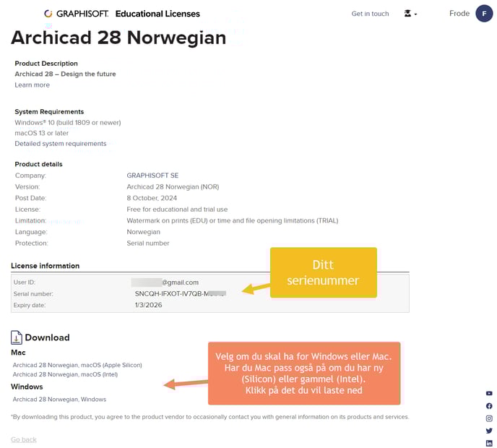Screen dimensions: 497x448
Task: Download Archicad 28 Norwegian for Windows
Action: [59, 399]
